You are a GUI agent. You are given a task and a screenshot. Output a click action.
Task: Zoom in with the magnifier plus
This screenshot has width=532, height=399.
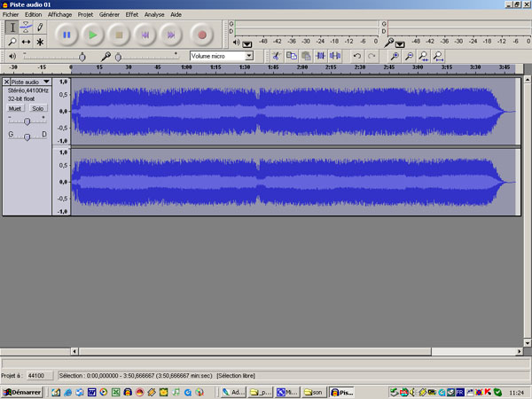tap(395, 56)
